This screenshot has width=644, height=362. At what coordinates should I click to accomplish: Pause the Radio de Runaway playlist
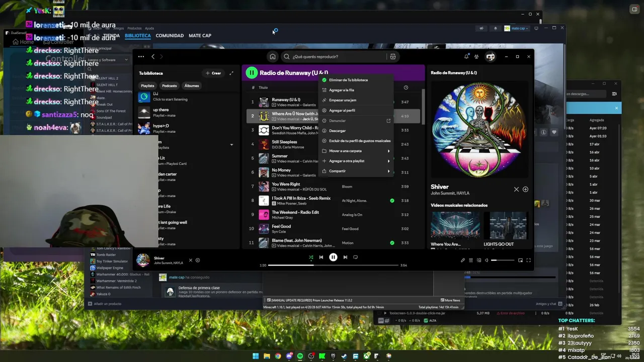[251, 73]
